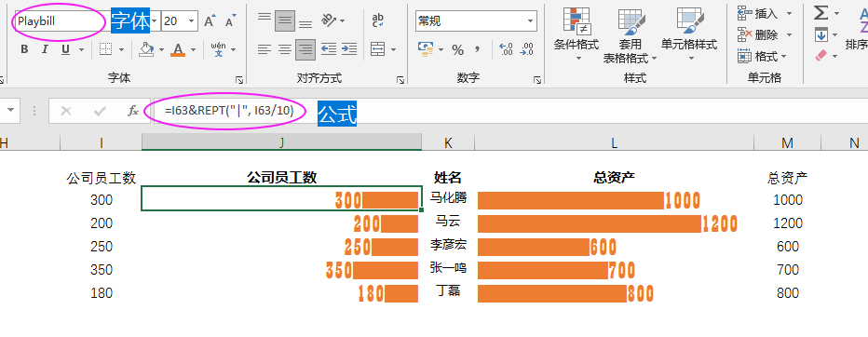This screenshot has height=337, width=868.
Task: Click the fx Insert Function icon
Action: coord(133,111)
